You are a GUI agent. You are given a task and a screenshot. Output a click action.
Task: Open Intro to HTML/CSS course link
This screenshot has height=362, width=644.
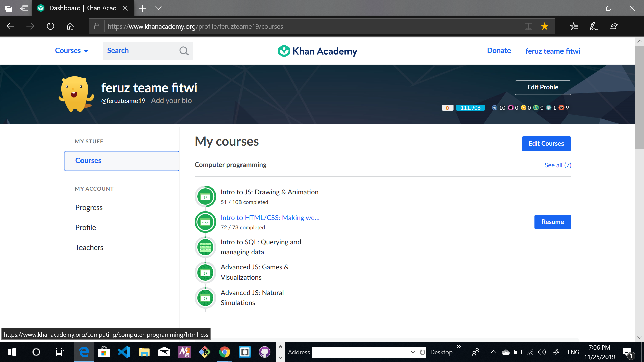270,218
